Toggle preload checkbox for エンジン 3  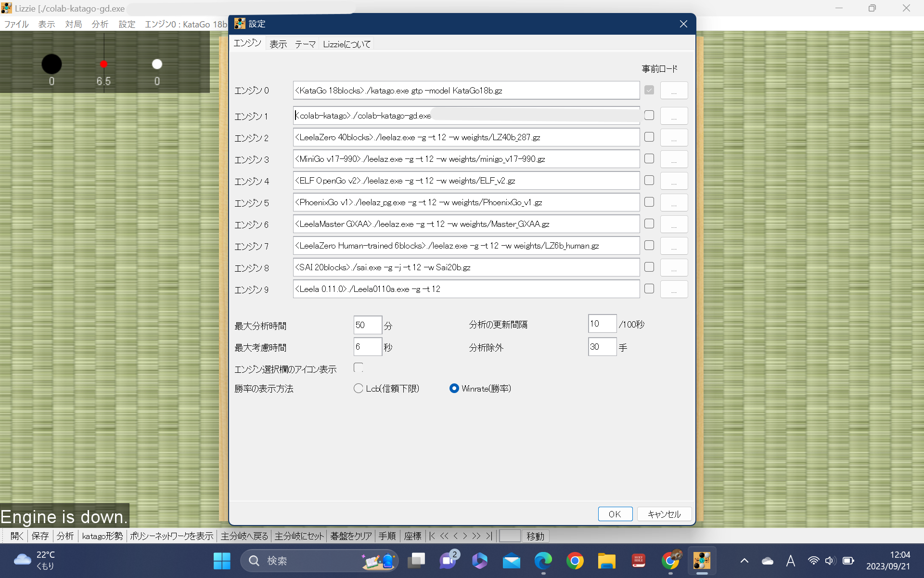click(x=649, y=158)
